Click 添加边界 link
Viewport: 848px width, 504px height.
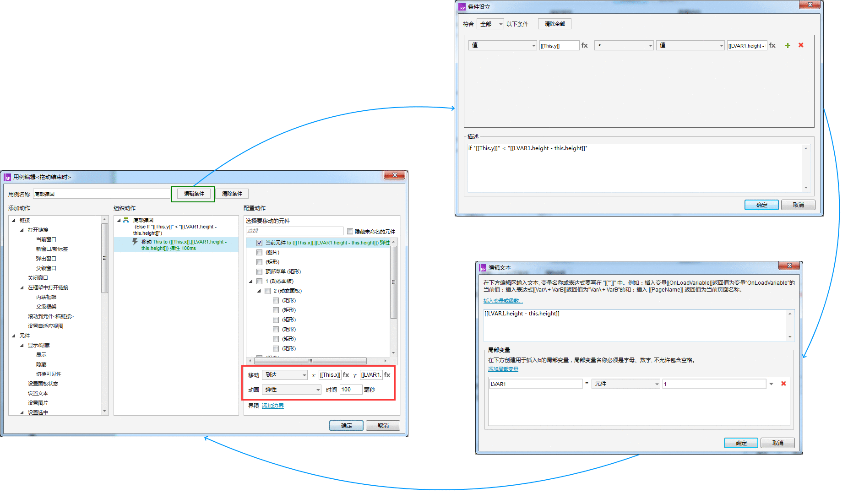[273, 406]
